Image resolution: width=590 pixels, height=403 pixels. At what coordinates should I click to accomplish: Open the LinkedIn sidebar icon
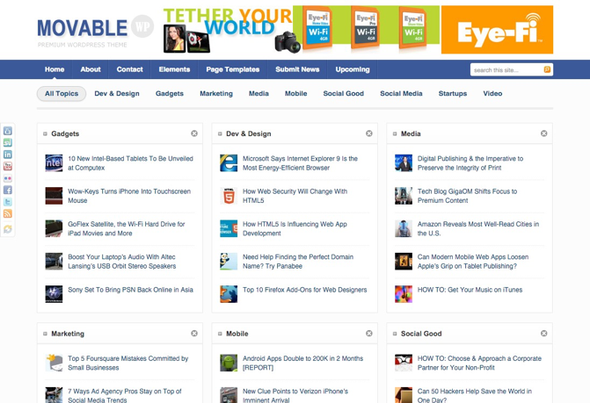(x=8, y=154)
